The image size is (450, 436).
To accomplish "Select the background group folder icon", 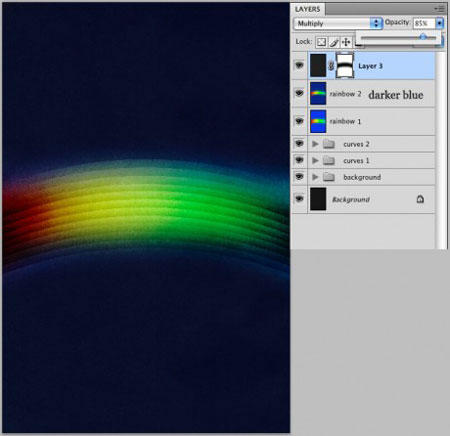I will point(329,177).
